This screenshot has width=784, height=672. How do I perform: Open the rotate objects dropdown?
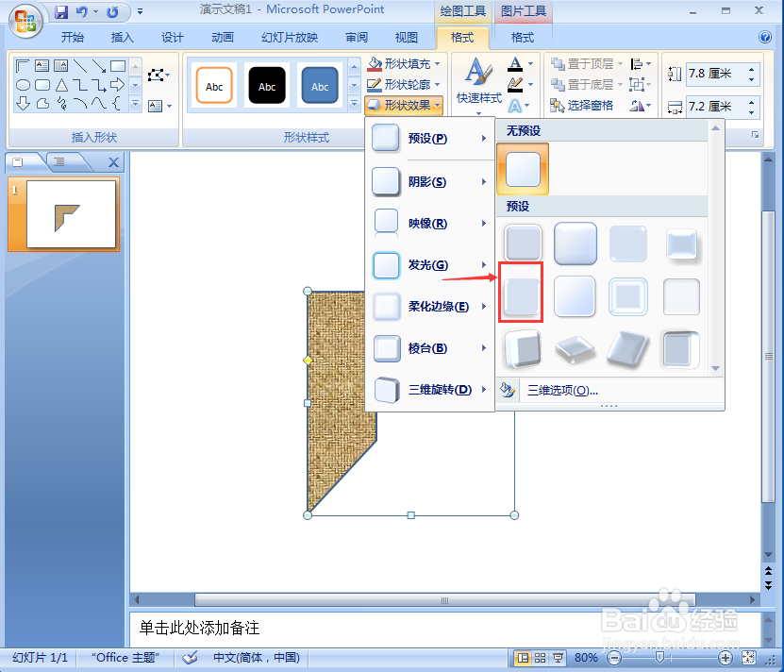pyautogui.click(x=641, y=106)
